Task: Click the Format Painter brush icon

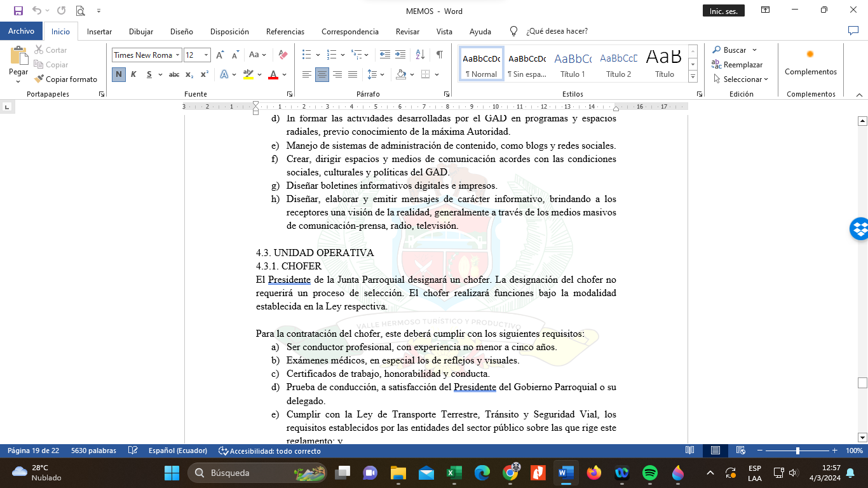Action: 39,79
